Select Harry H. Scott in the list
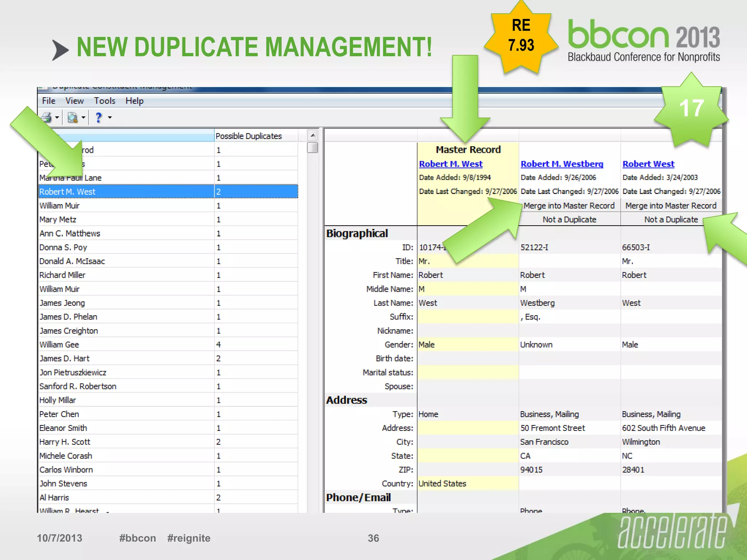The image size is (747, 560). coord(169,442)
